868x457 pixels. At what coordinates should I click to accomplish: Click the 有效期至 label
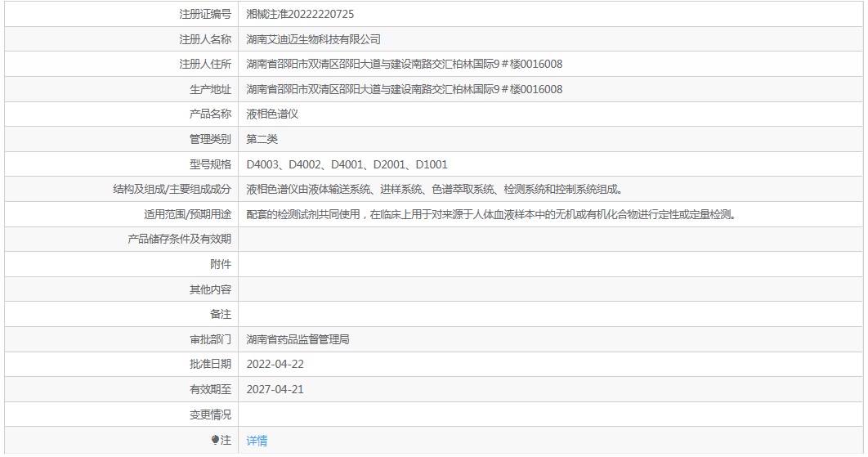[210, 389]
